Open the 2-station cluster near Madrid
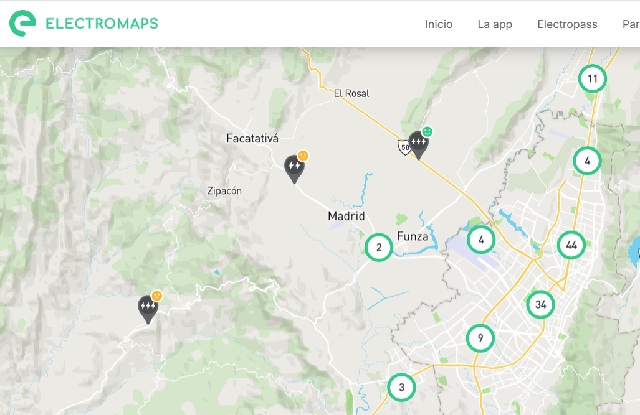The width and height of the screenshot is (640, 415). click(378, 247)
